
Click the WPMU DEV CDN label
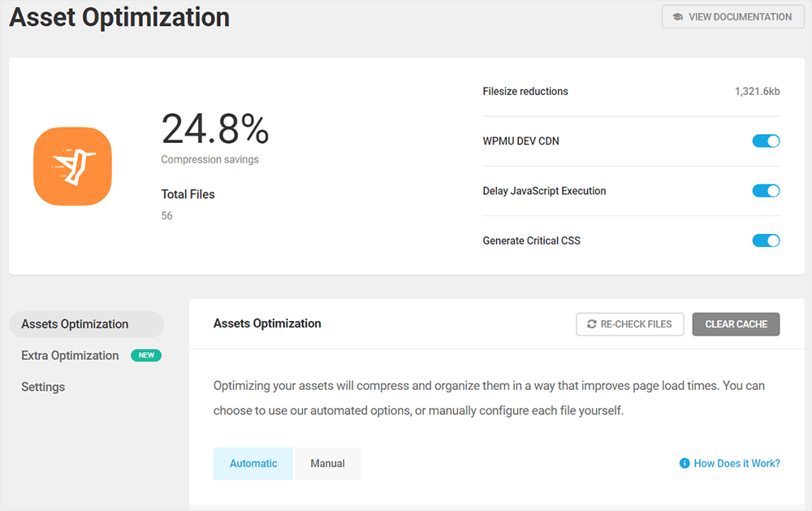point(520,141)
